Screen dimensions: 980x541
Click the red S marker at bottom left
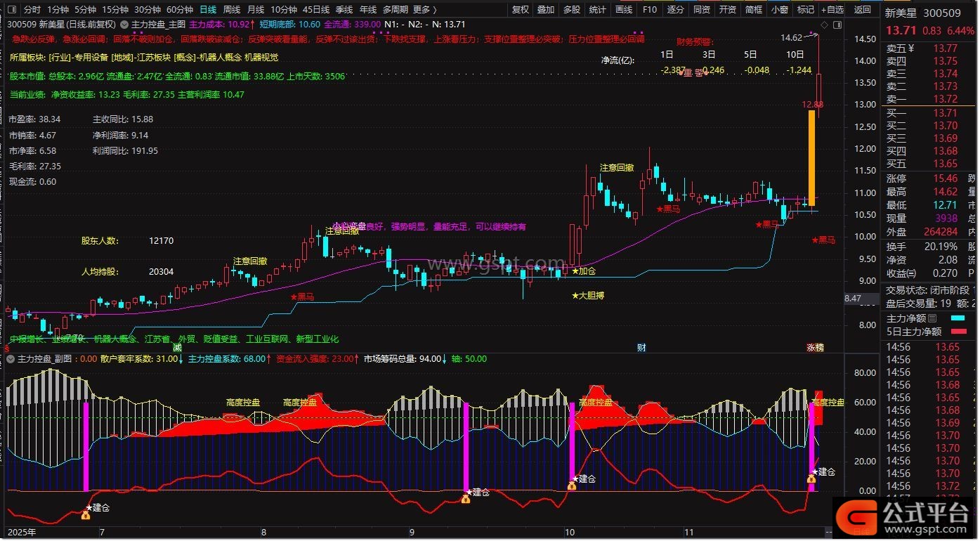[x=6, y=347]
